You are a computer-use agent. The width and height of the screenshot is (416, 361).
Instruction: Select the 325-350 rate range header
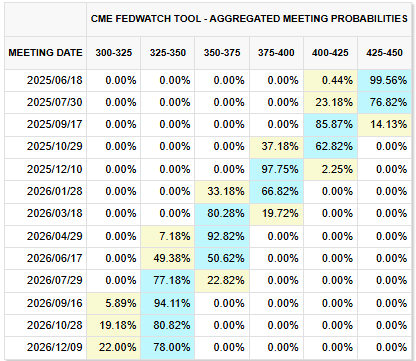168,53
